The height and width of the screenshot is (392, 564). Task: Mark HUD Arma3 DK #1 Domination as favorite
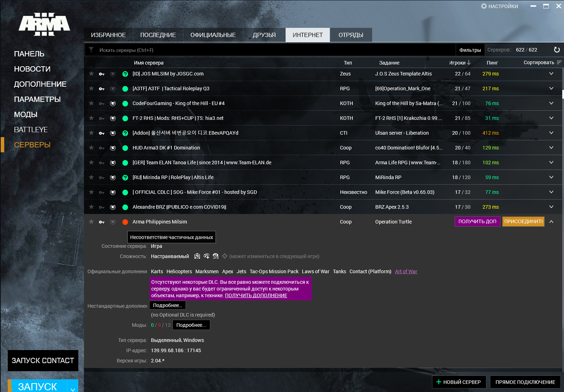[91, 148]
